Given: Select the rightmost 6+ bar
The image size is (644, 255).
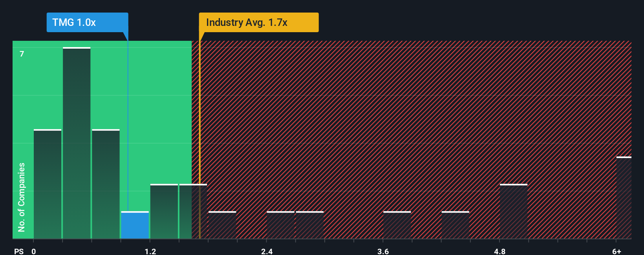Looking at the screenshot, I should pos(624,197).
